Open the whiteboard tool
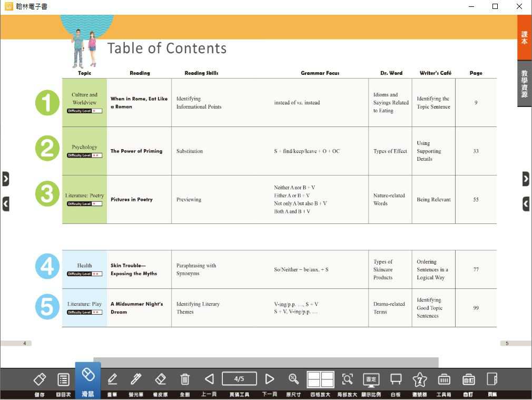Image resolution: width=532 pixels, height=400 pixels. [x=396, y=379]
